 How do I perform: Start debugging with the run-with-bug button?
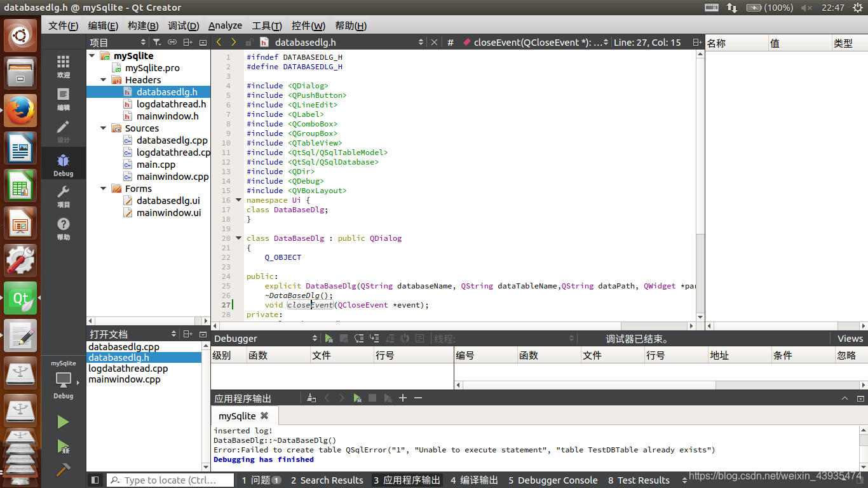(x=63, y=446)
